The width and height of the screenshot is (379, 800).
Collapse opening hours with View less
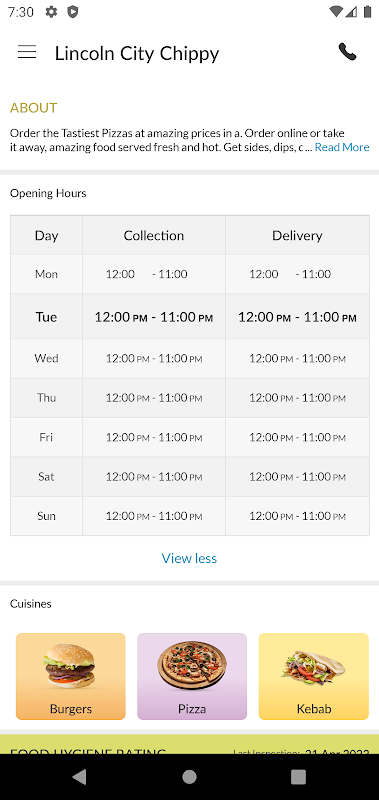(x=189, y=558)
